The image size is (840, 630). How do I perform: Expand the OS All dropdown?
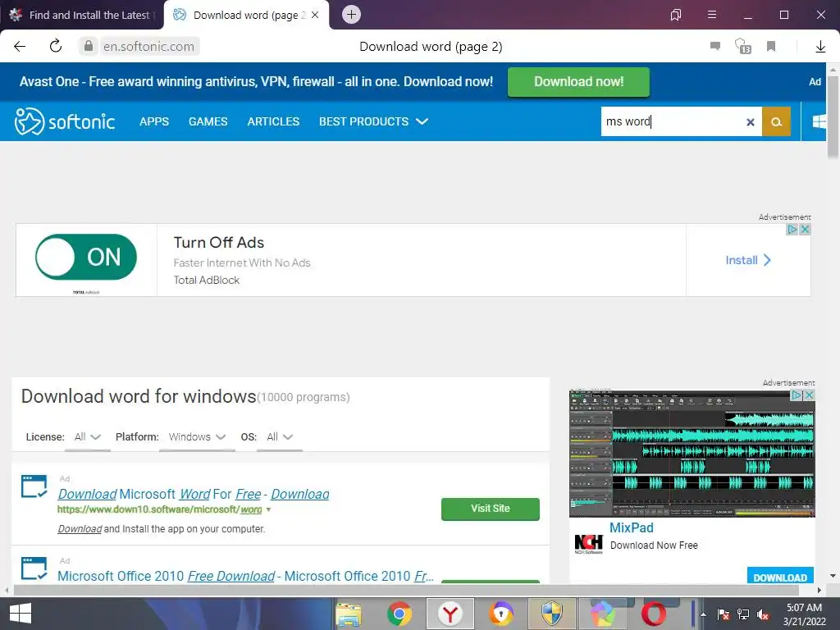click(280, 437)
